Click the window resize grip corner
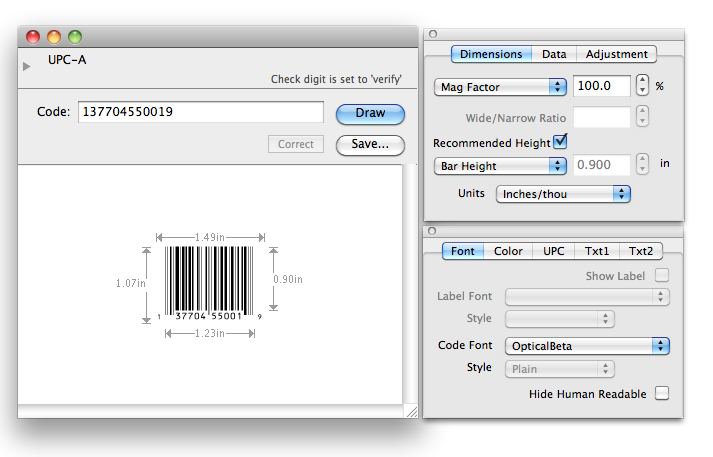Screen dimensions: 713x457 412,412
